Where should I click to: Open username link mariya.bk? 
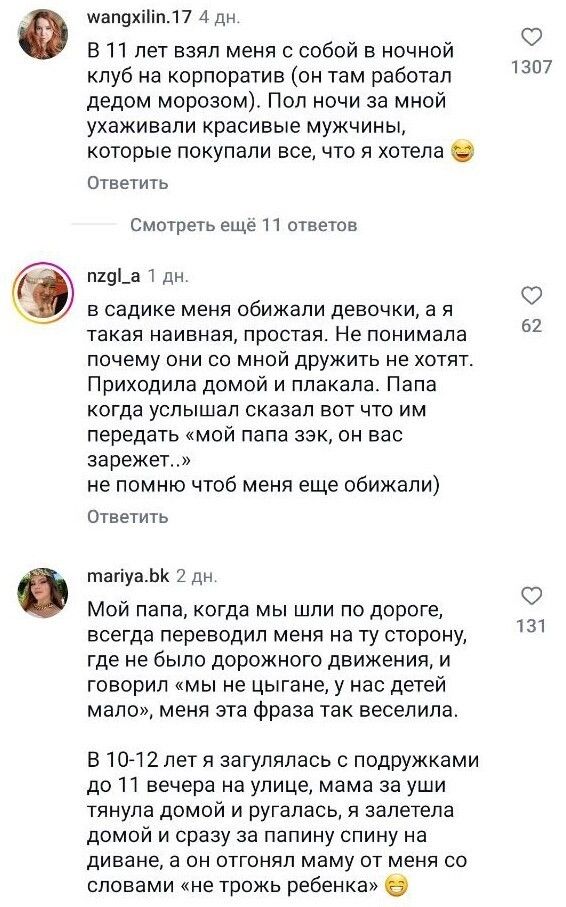128,576
